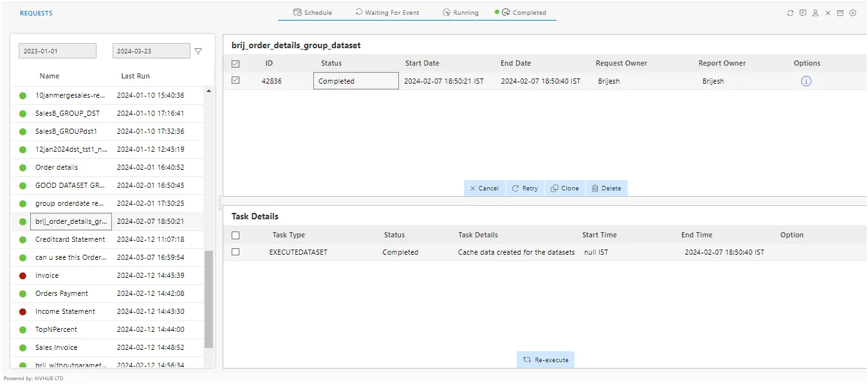This screenshot has height=384, width=868.
Task: Open the filter funnel icon next to dates
Action: pos(198,51)
